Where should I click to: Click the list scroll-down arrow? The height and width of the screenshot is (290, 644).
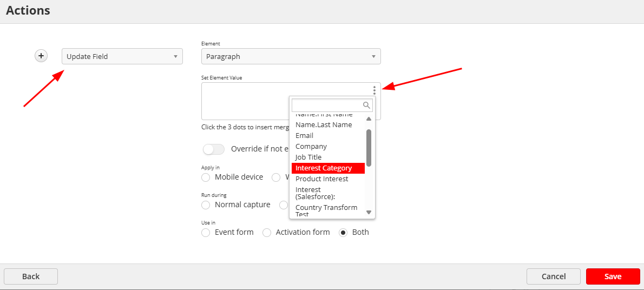369,213
